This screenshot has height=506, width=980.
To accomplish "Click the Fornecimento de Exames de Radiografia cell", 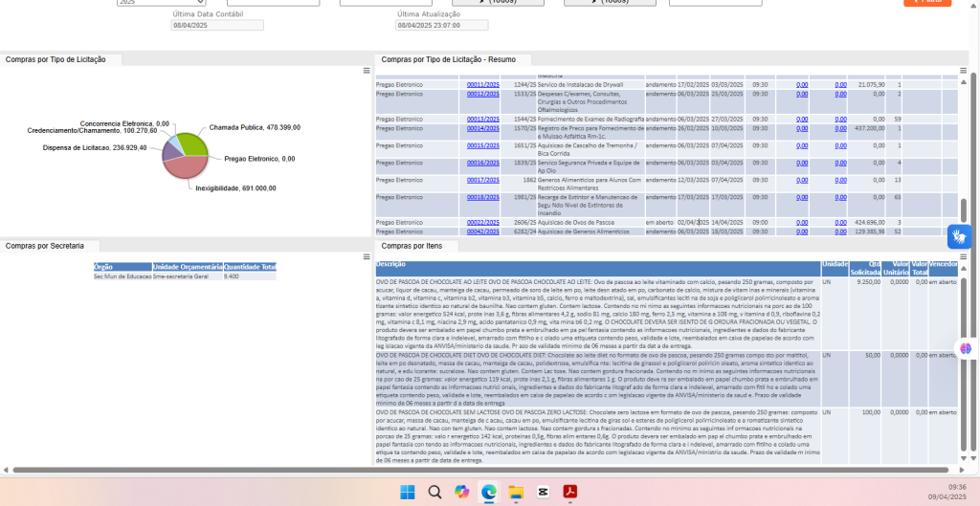I will pyautogui.click(x=590, y=119).
